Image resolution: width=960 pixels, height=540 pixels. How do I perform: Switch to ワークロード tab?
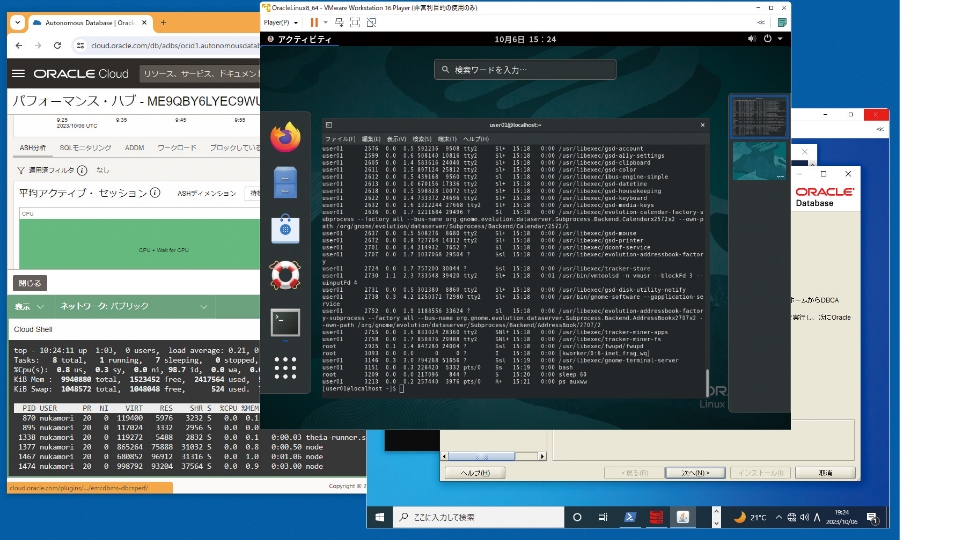[177, 148]
